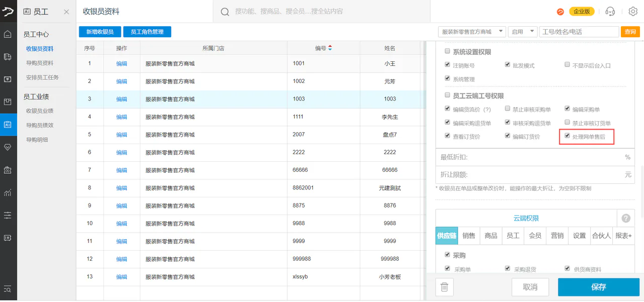The image size is (644, 302).
Task: Click 编辑 link for row 小王
Action: tap(122, 63)
